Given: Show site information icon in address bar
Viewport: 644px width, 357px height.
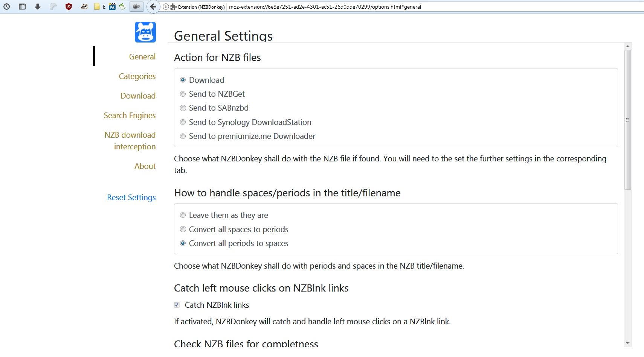Looking at the screenshot, I should pos(166,7).
